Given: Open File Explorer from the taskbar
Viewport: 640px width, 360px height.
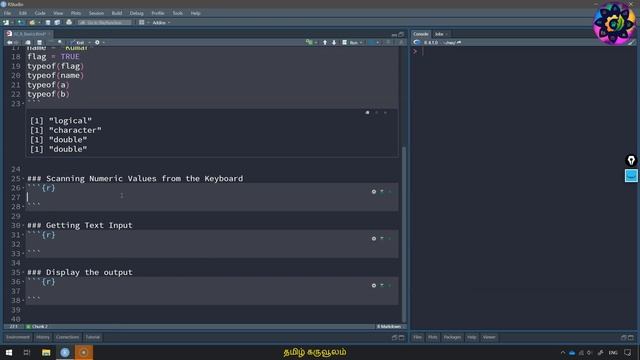Looking at the screenshot, I should [x=46, y=352].
